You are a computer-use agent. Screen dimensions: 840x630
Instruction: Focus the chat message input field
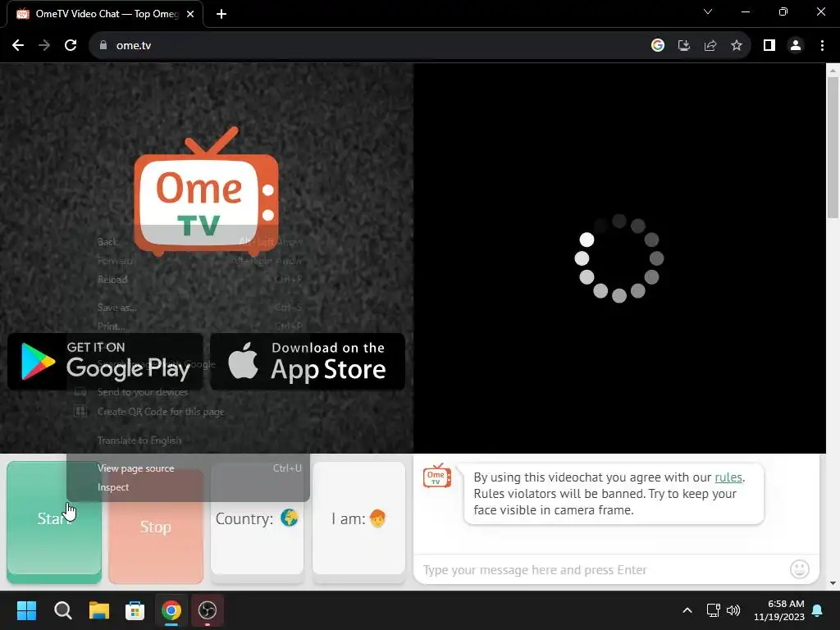point(603,569)
